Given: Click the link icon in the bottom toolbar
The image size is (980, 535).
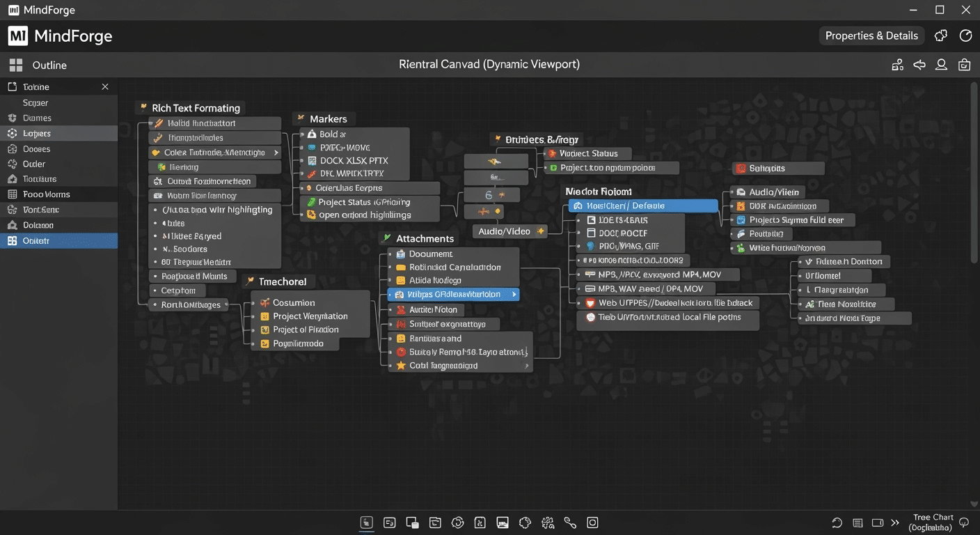Looking at the screenshot, I should (570, 522).
